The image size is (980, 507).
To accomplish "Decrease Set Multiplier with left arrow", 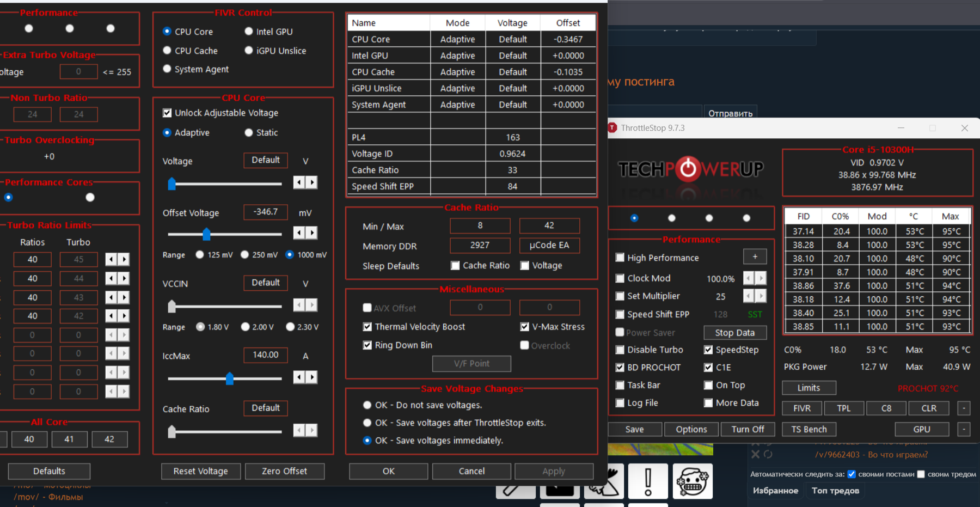I will pos(749,296).
